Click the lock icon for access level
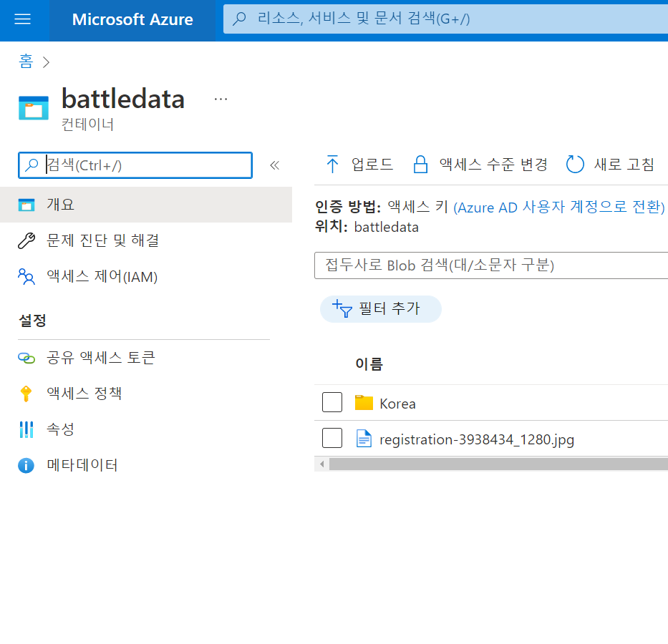Screen dimensions: 668x644 tap(420, 165)
